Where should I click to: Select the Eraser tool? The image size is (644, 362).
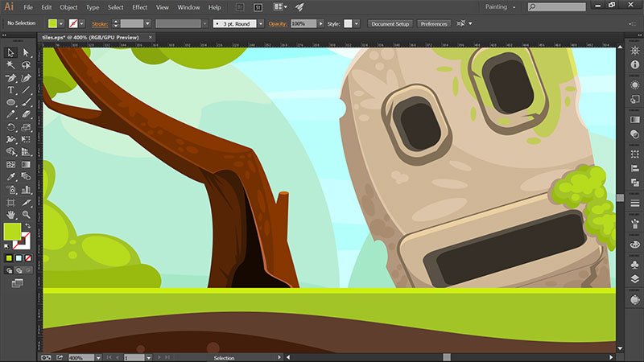pos(26,114)
